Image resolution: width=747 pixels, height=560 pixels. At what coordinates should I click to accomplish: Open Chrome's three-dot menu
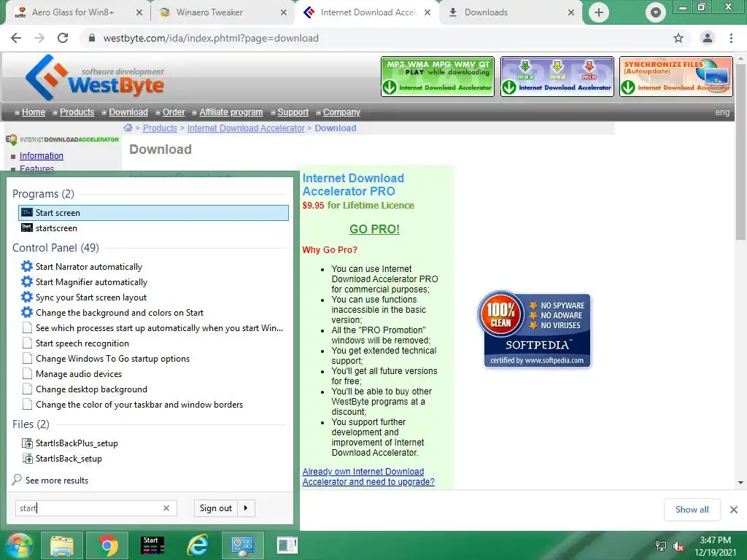(x=731, y=38)
